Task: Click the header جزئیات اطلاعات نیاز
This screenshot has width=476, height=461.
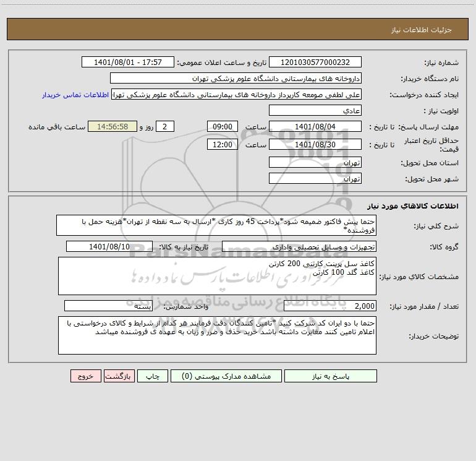Action: (422, 30)
